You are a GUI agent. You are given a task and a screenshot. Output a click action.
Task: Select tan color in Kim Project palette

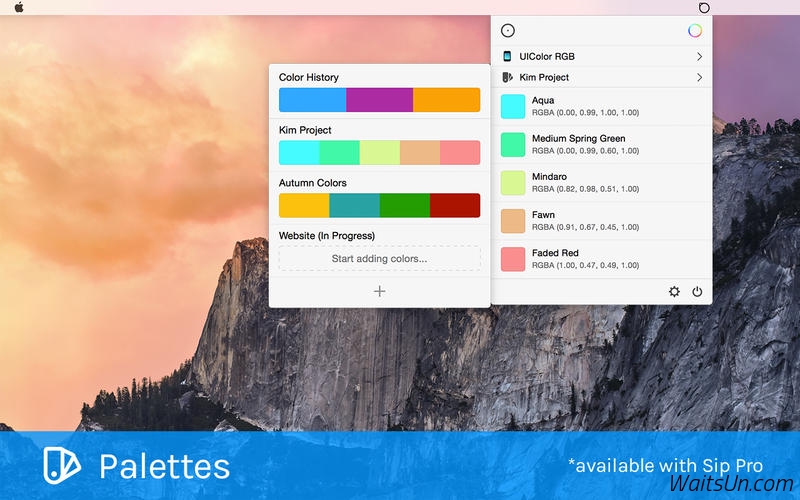pos(420,153)
